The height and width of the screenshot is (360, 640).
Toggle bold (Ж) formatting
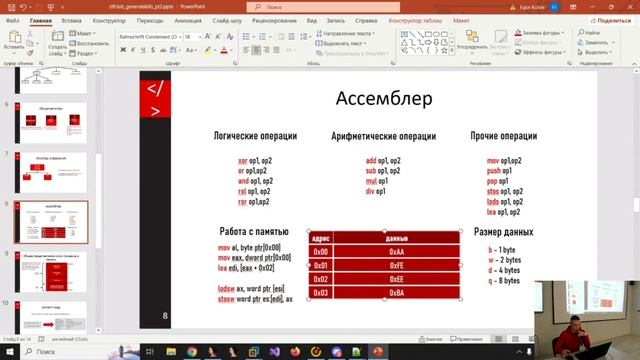[x=123, y=50]
